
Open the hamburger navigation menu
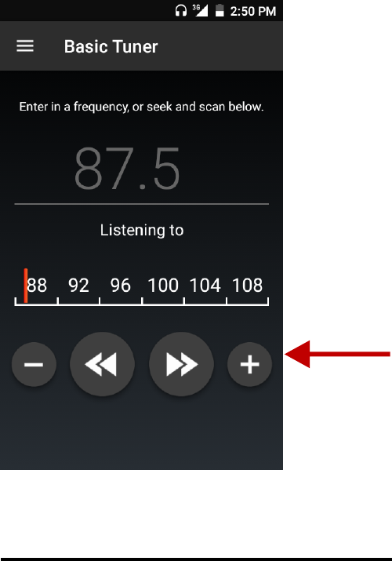pos(25,46)
